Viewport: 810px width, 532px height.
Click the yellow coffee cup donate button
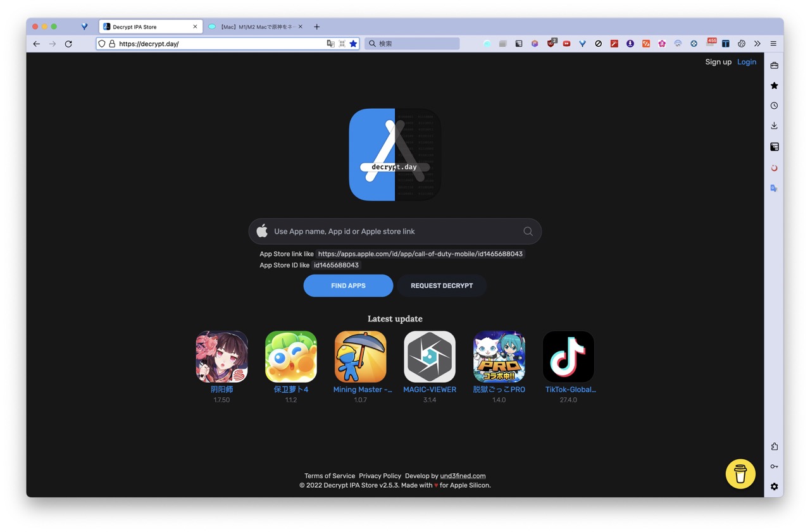coord(740,474)
